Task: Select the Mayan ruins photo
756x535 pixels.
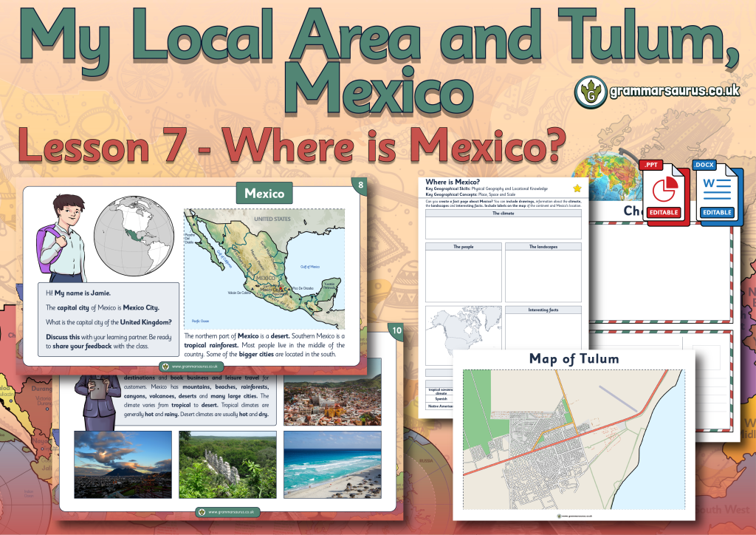Action: point(227,463)
